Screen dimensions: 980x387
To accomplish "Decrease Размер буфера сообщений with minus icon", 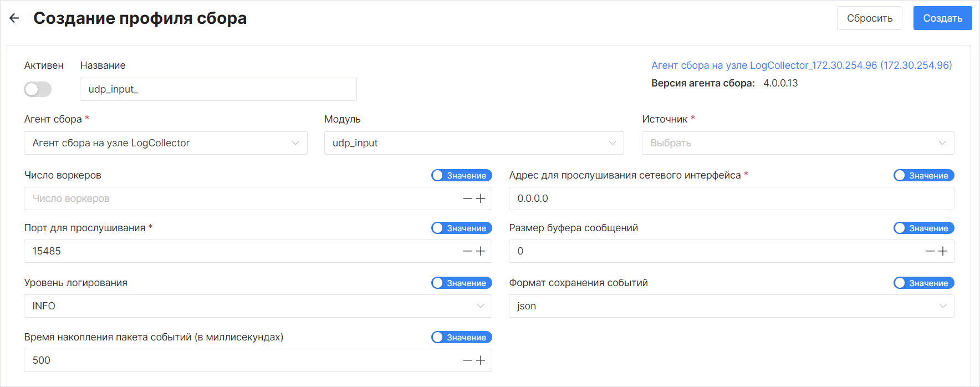I will point(930,251).
